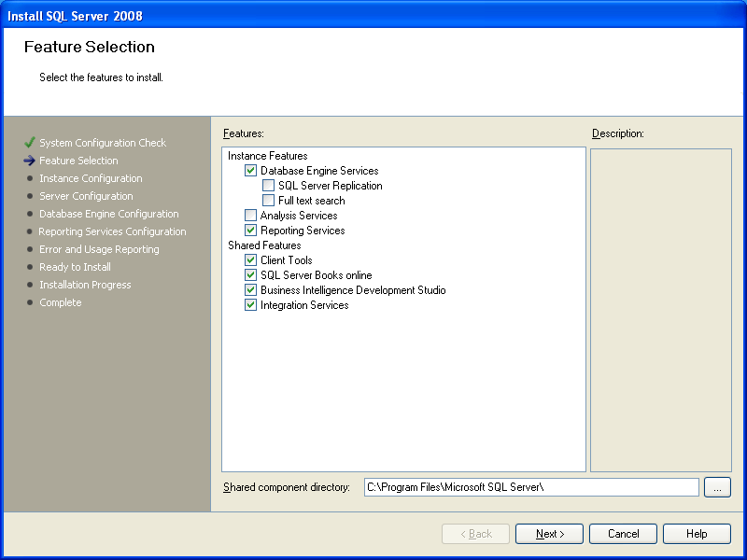Select Installation Progress step
The height and width of the screenshot is (560, 747).
point(85,285)
